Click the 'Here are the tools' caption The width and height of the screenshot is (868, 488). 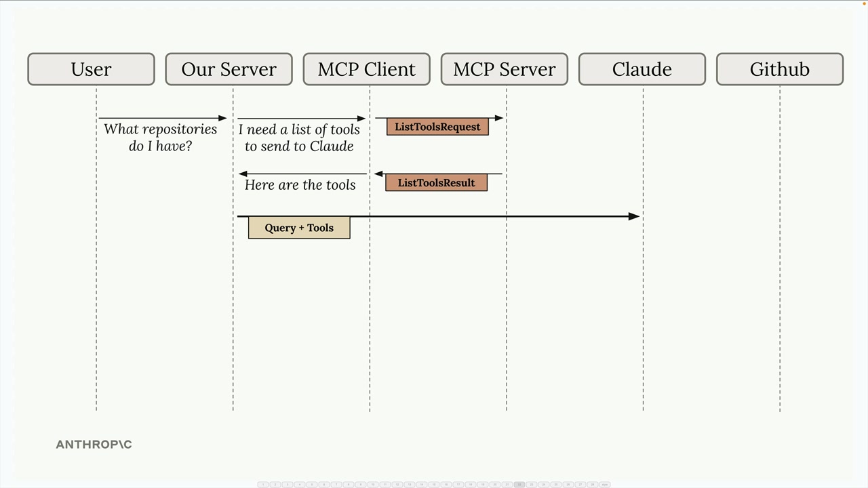pos(300,185)
